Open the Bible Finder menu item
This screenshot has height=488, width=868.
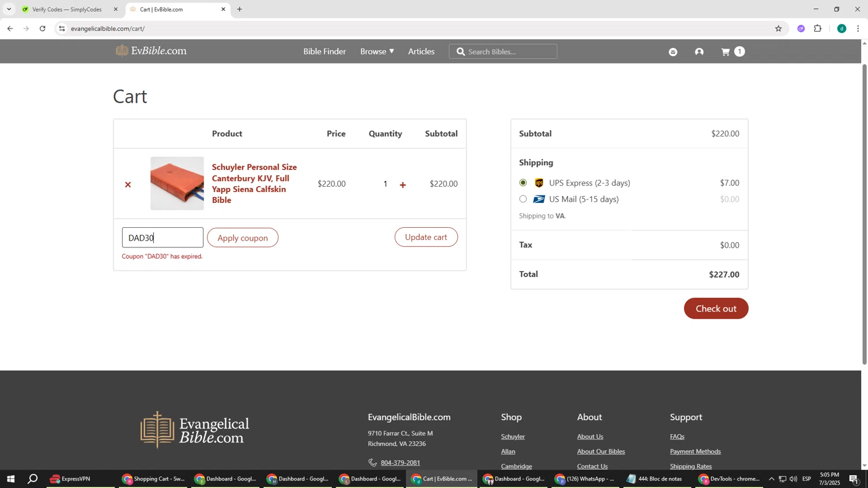(x=324, y=51)
